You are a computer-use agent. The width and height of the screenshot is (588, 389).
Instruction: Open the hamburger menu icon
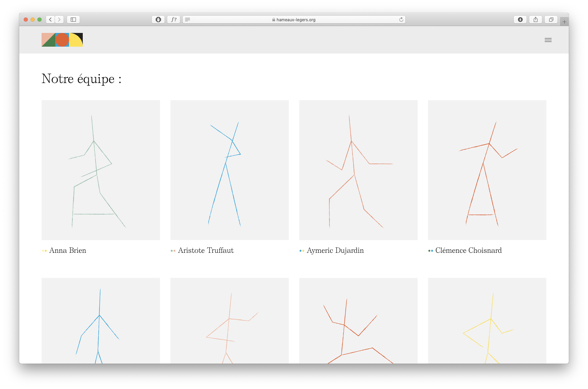548,40
